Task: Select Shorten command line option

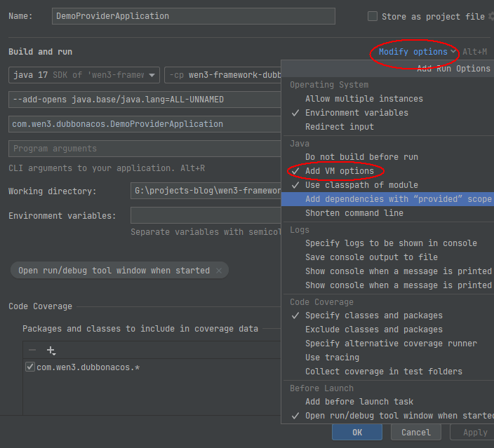Action: tap(387, 213)
